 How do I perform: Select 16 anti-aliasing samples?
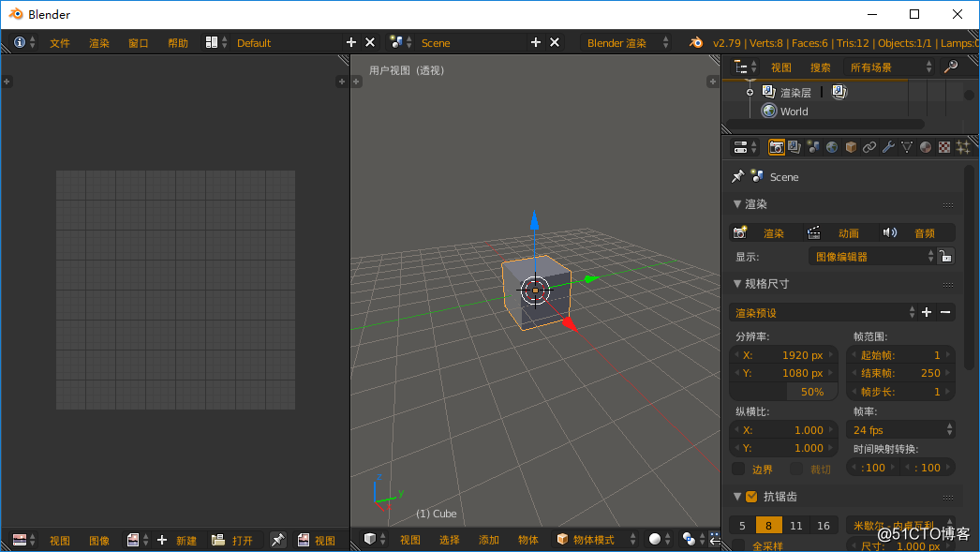coord(824,526)
